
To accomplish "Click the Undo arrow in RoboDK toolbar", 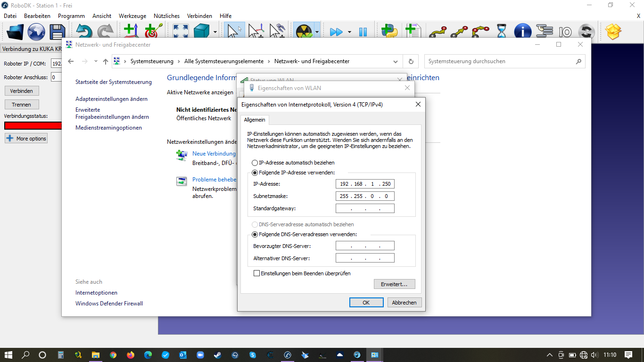I will tap(84, 32).
